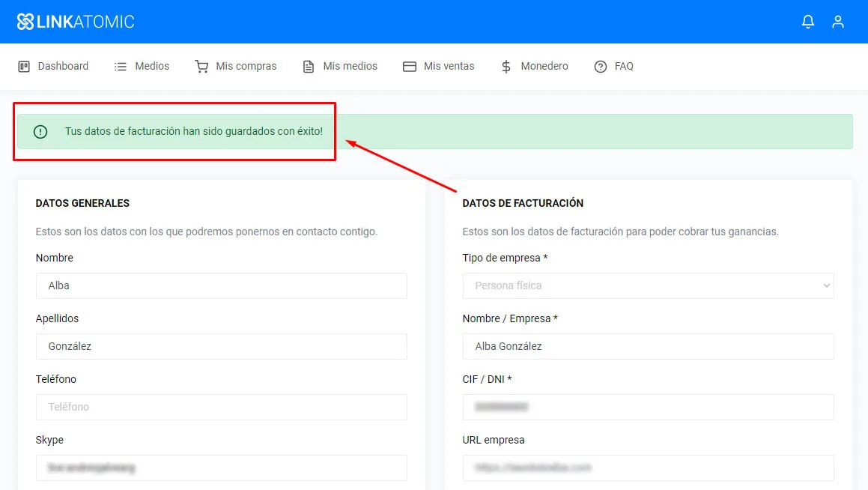The width and height of the screenshot is (868, 490).
Task: Click the Skype input field
Action: 221,468
